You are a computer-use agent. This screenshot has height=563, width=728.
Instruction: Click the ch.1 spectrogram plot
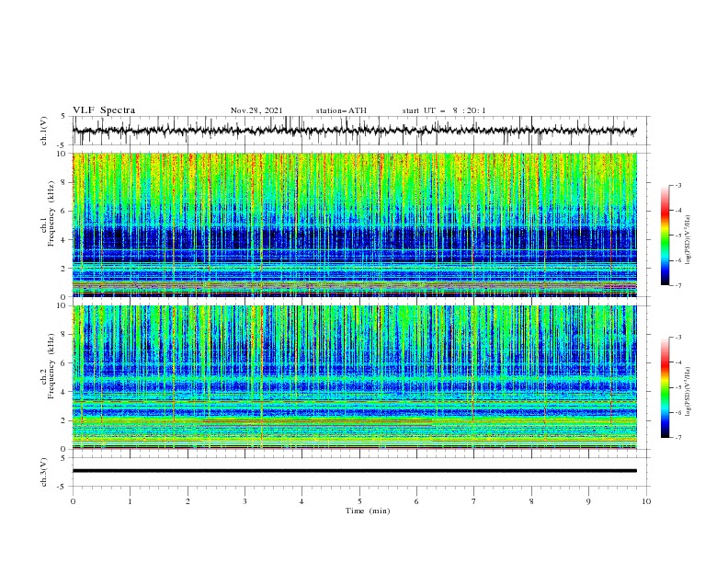click(354, 224)
